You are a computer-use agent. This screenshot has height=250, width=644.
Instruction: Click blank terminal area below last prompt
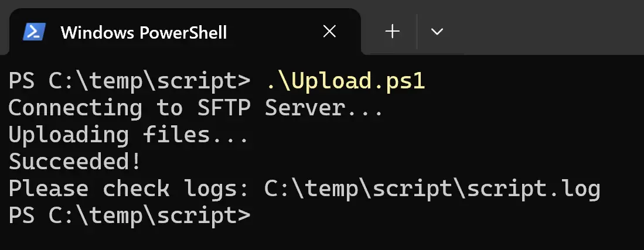(x=322, y=239)
